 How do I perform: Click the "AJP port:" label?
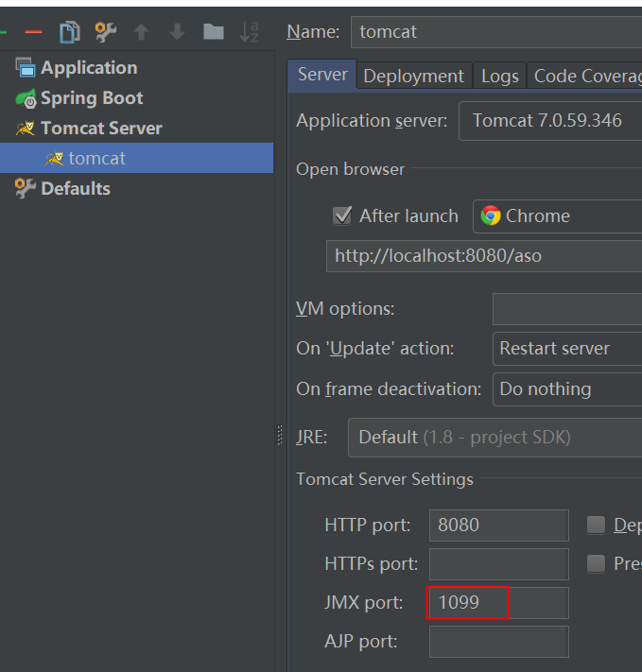360,642
